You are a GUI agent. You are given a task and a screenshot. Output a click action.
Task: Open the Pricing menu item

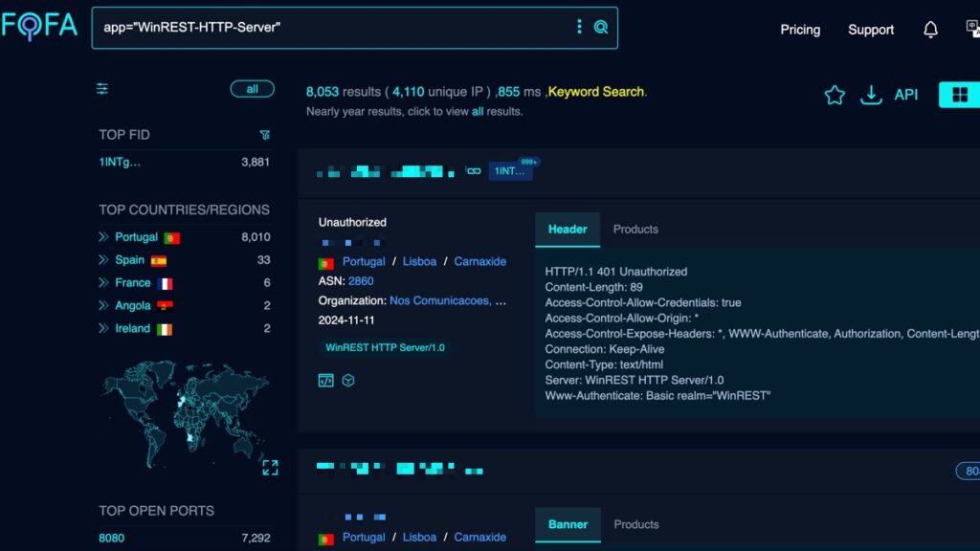click(x=800, y=30)
